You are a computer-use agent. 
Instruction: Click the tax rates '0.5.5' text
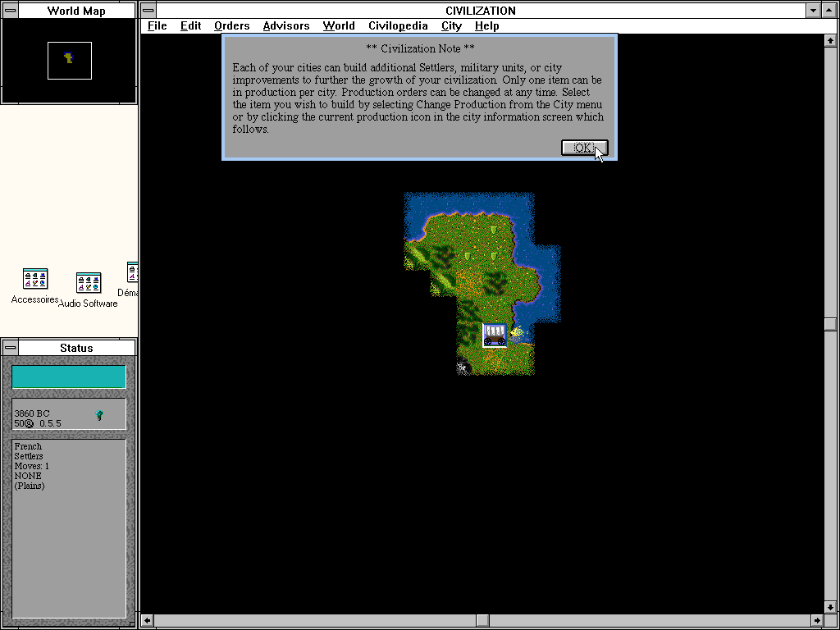click(x=50, y=423)
